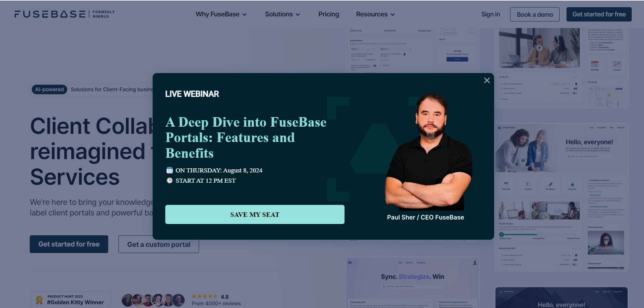Click the Sync. Strategize. Win preview card
The height and width of the screenshot is (308, 644).
[x=412, y=282]
